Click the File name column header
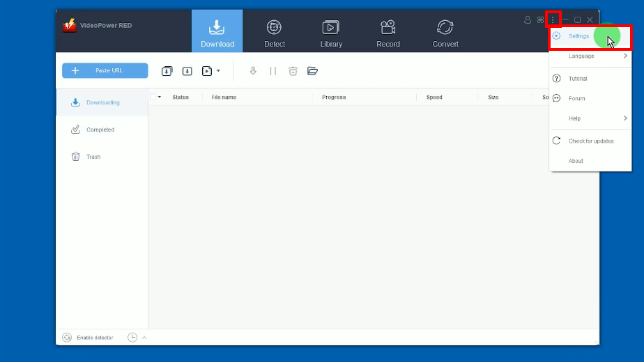The image size is (644, 362). 224,97
